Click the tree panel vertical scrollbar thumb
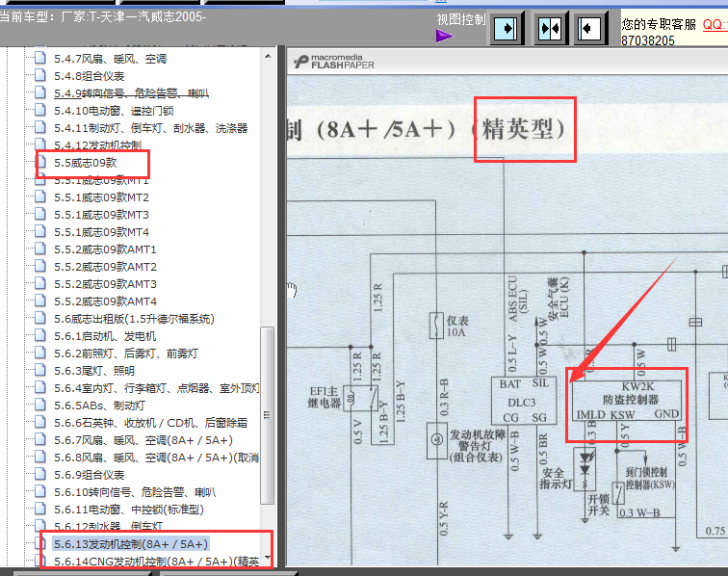The image size is (728, 576). 268,415
